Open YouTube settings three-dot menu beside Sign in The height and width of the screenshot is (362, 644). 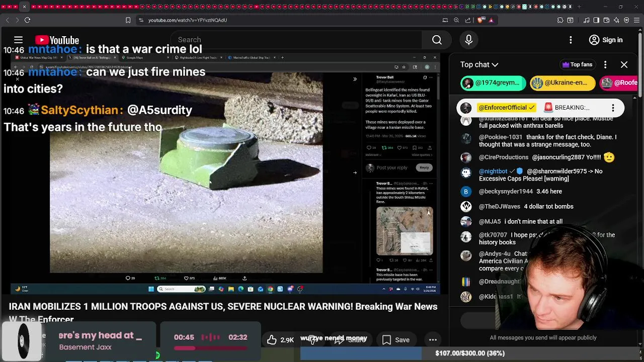click(571, 40)
